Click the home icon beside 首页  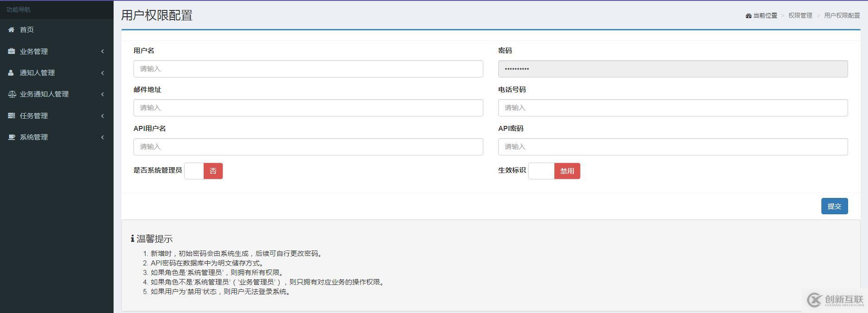(11, 30)
